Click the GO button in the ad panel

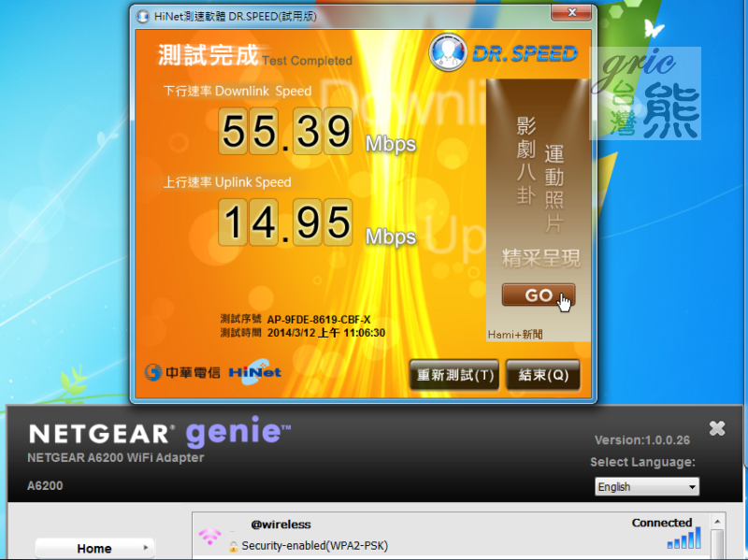[x=539, y=295]
